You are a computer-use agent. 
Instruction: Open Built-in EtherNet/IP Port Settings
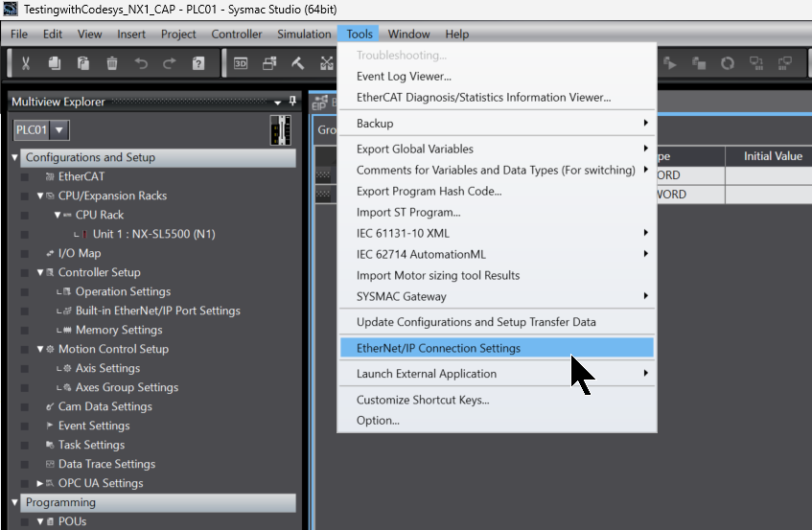(157, 311)
